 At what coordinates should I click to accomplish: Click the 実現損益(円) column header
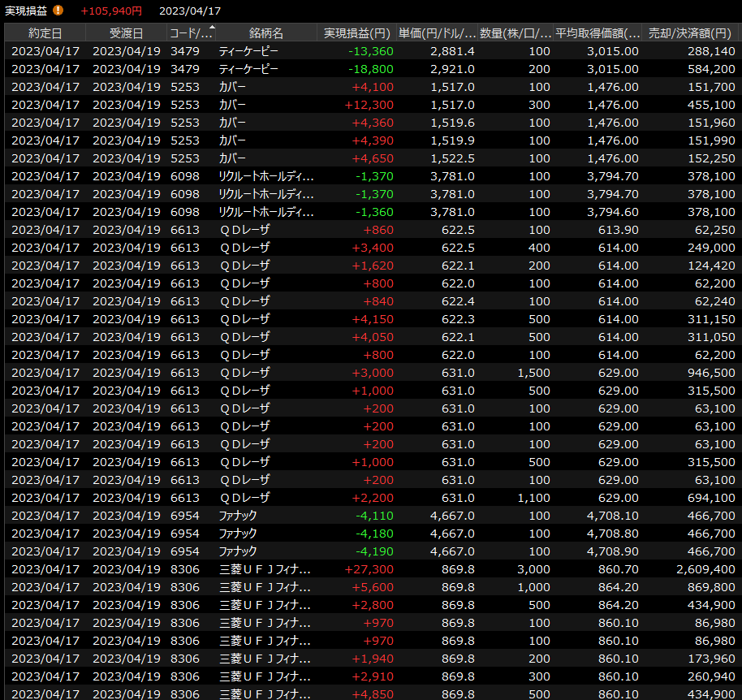356,33
